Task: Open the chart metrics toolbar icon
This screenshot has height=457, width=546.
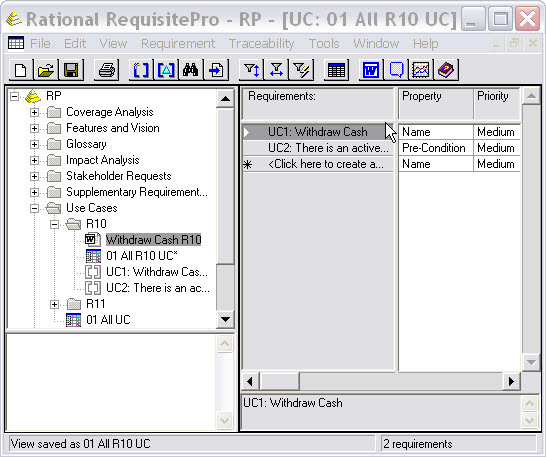Action: click(421, 70)
